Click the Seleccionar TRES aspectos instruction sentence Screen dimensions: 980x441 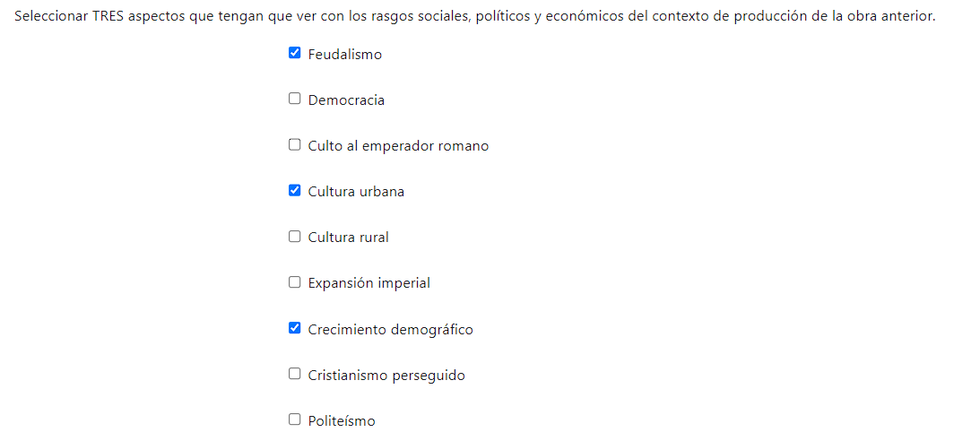pos(475,17)
